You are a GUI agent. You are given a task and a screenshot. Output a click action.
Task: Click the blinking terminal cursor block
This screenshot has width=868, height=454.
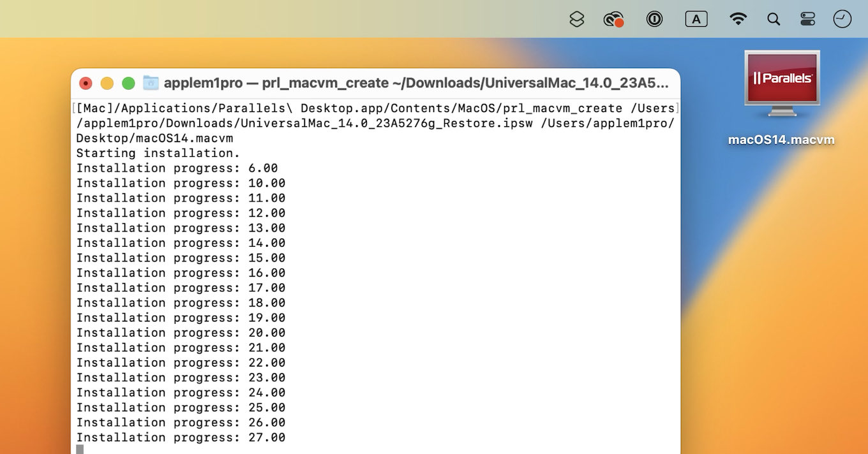coord(79,448)
